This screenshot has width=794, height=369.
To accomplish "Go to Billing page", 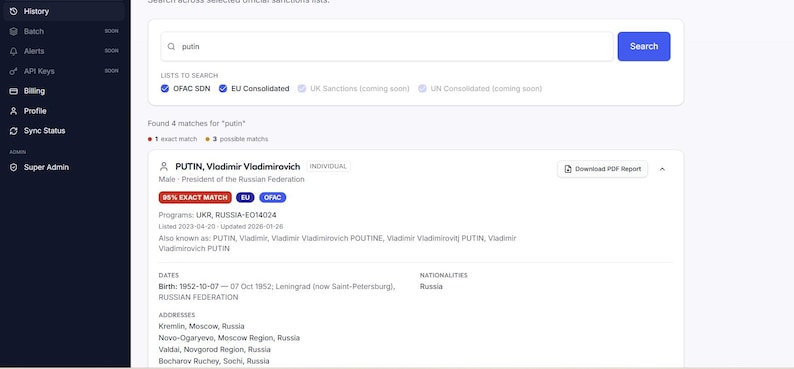I will 63,91.
